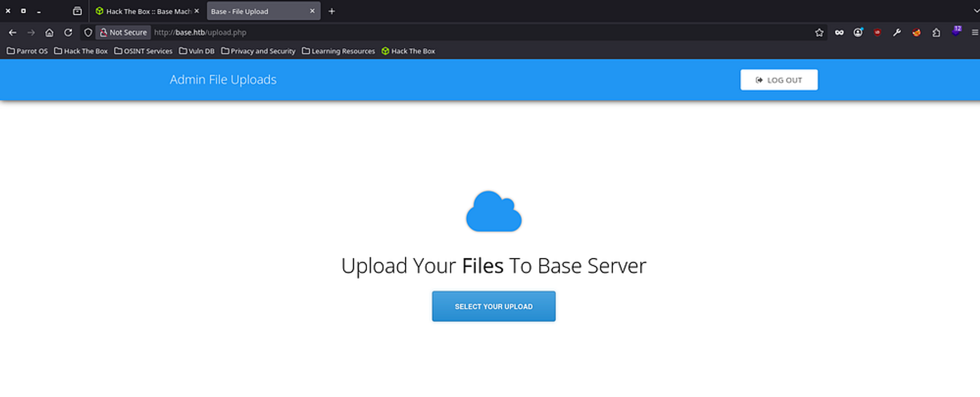Viewport: 980px width, 397px height.
Task: Switch to Hack The Box :: Base Machine tab
Action: click(148, 11)
